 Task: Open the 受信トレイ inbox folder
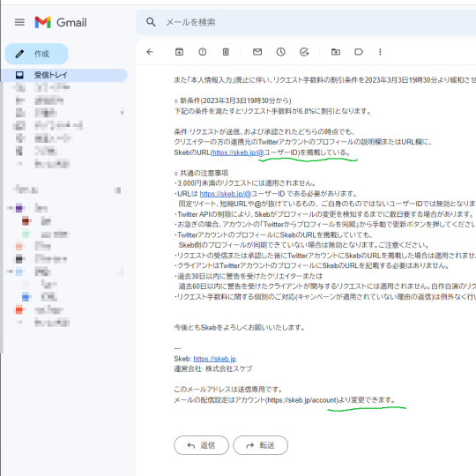63,75
